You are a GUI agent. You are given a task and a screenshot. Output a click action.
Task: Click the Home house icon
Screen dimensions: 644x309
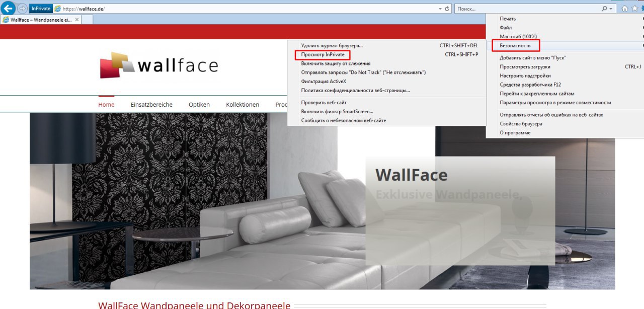(x=625, y=9)
